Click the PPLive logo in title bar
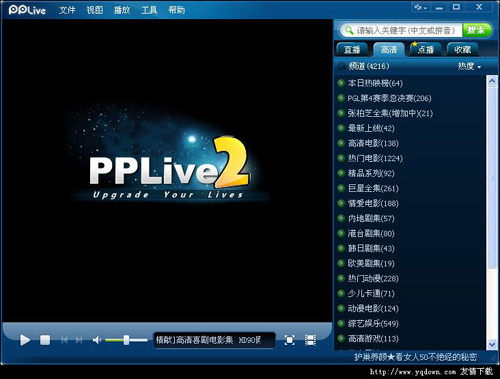 (x=27, y=10)
